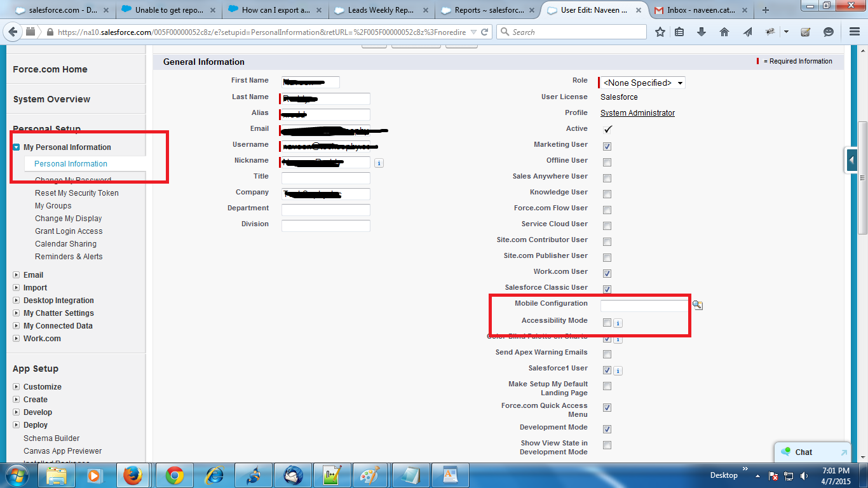
Task: Open the 'Unable to get repo...' tab
Action: (x=168, y=10)
